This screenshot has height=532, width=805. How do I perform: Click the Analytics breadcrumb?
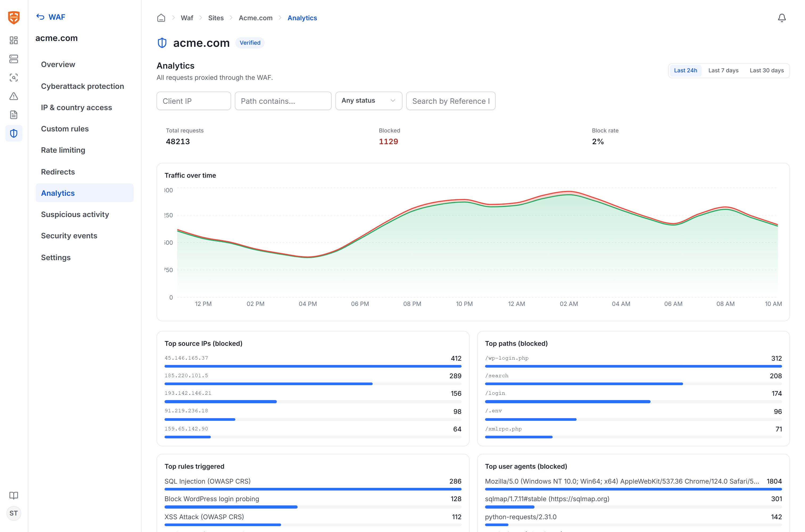pyautogui.click(x=302, y=18)
